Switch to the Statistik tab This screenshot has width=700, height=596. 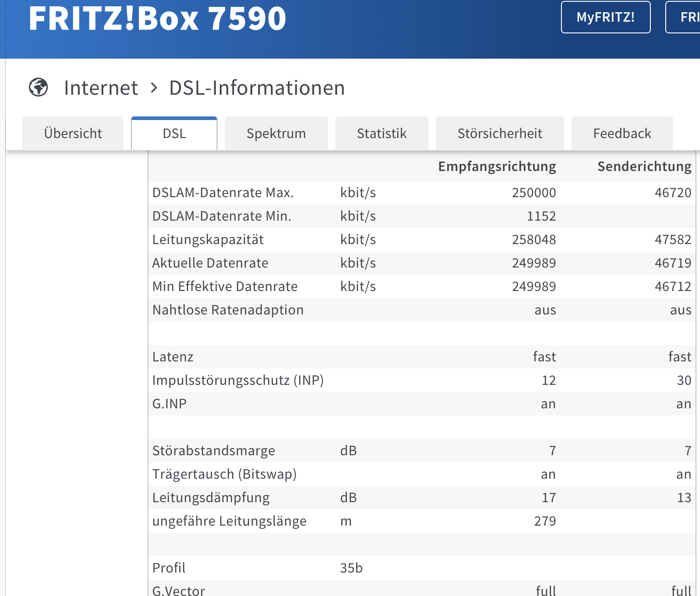click(x=382, y=133)
